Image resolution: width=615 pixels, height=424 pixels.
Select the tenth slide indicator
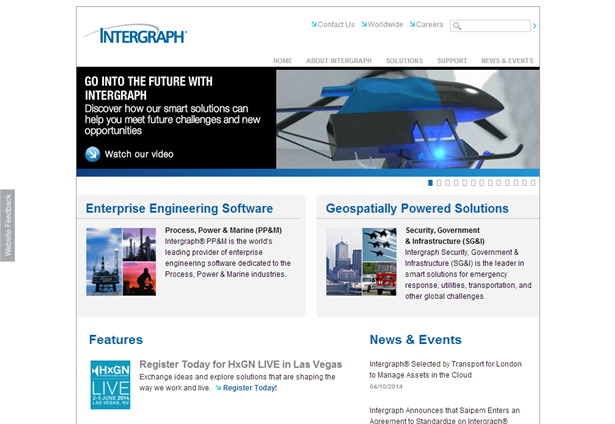click(507, 183)
